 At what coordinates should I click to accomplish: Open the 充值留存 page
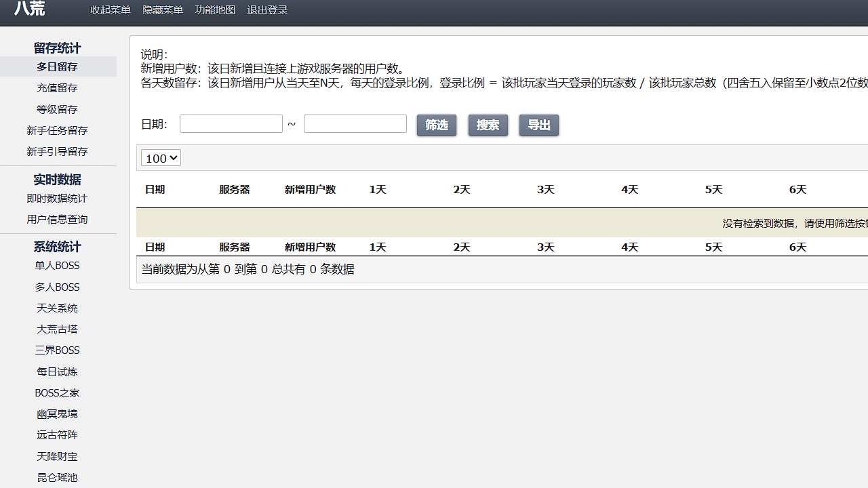tap(57, 87)
